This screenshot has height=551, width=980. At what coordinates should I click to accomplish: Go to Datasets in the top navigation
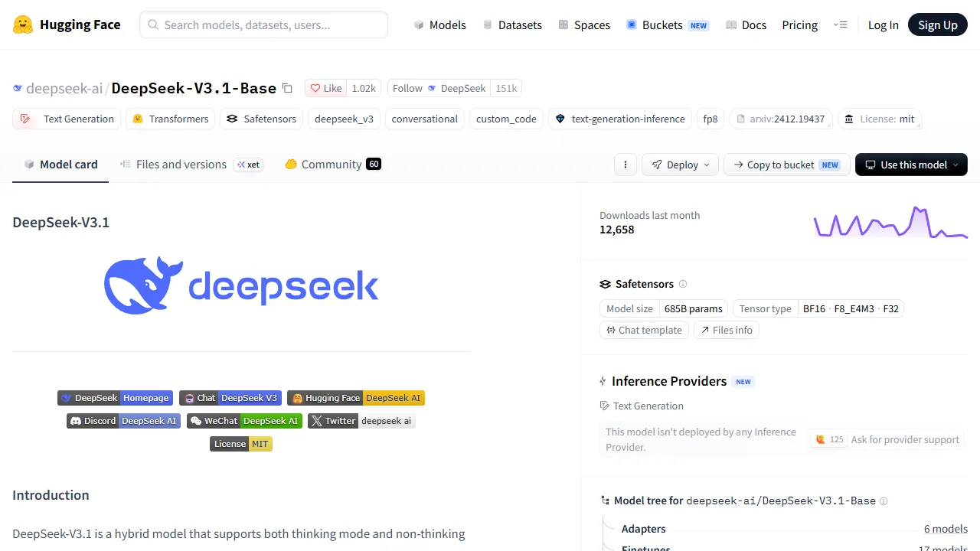[x=511, y=24]
